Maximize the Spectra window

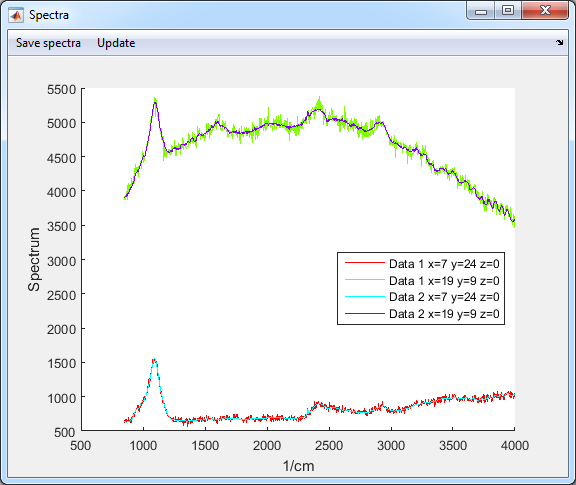coord(508,10)
